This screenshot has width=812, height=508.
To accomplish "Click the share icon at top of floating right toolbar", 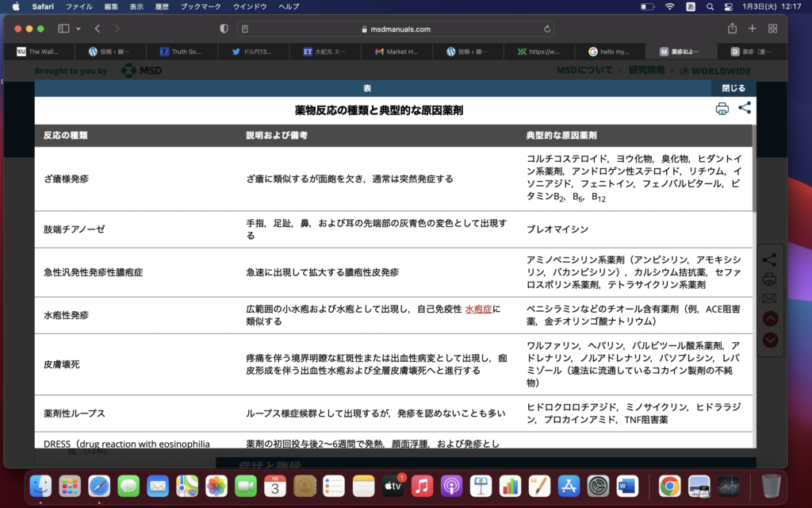I will [768, 260].
